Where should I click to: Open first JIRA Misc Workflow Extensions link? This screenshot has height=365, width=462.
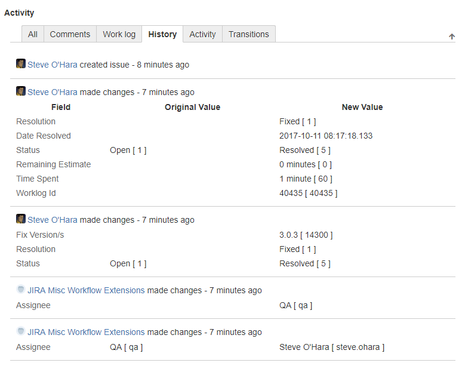point(86,290)
